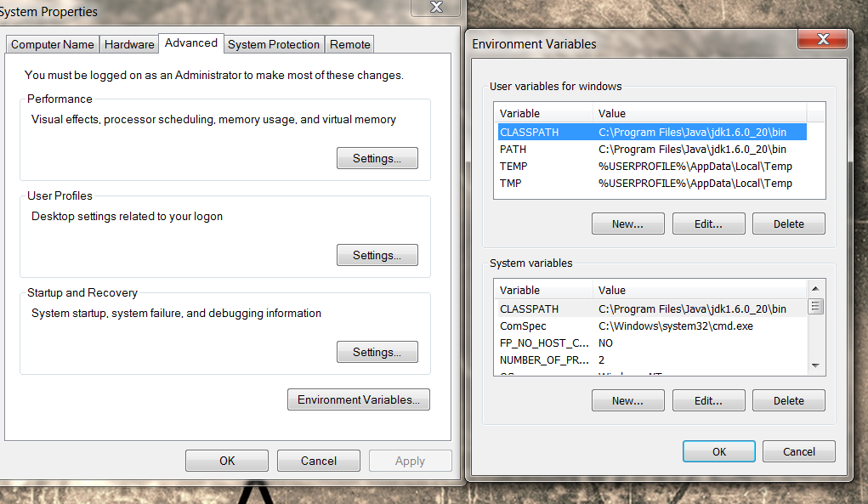The height and width of the screenshot is (504, 868).
Task: Create a new user variable
Action: 627,224
